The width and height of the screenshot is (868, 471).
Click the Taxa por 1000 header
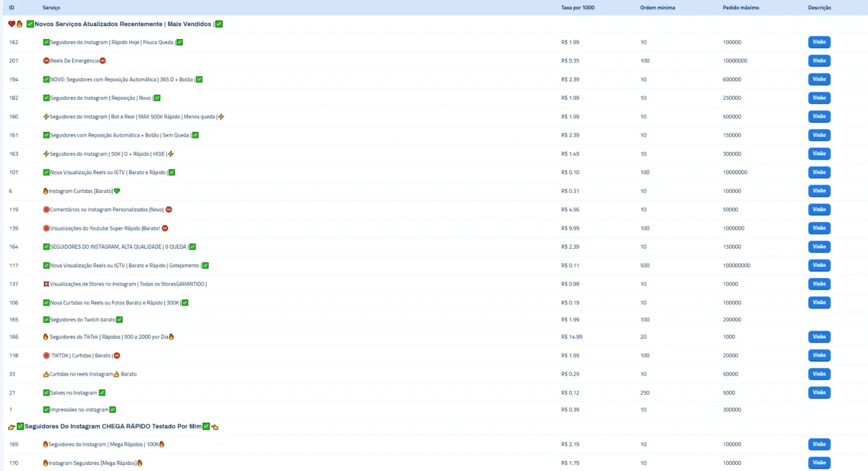point(578,7)
